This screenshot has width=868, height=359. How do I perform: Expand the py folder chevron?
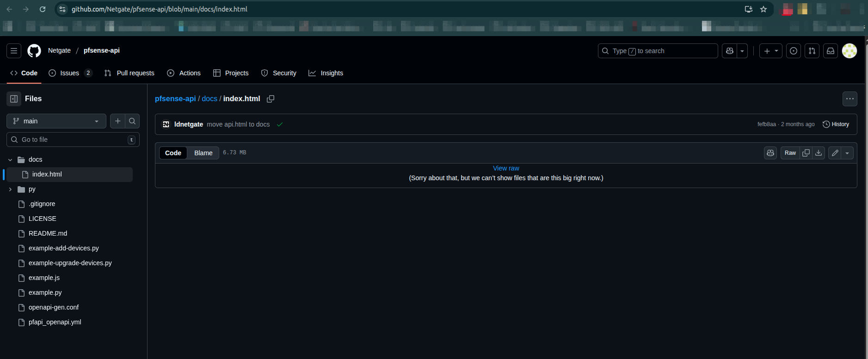pos(10,189)
